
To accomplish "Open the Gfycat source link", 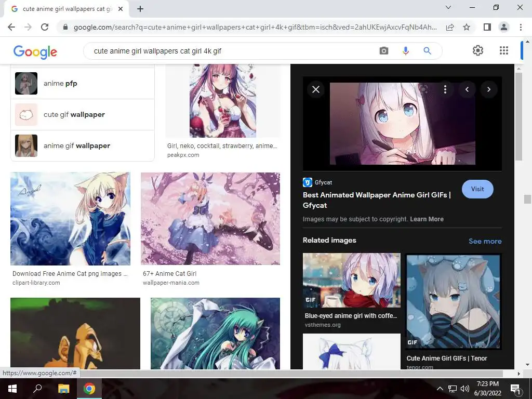I will pyautogui.click(x=317, y=182).
